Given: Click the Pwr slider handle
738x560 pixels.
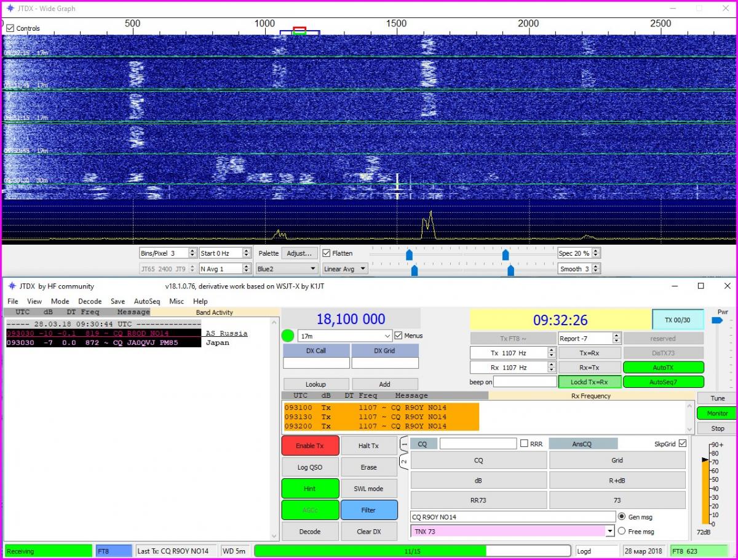Looking at the screenshot, I should click(717, 320).
